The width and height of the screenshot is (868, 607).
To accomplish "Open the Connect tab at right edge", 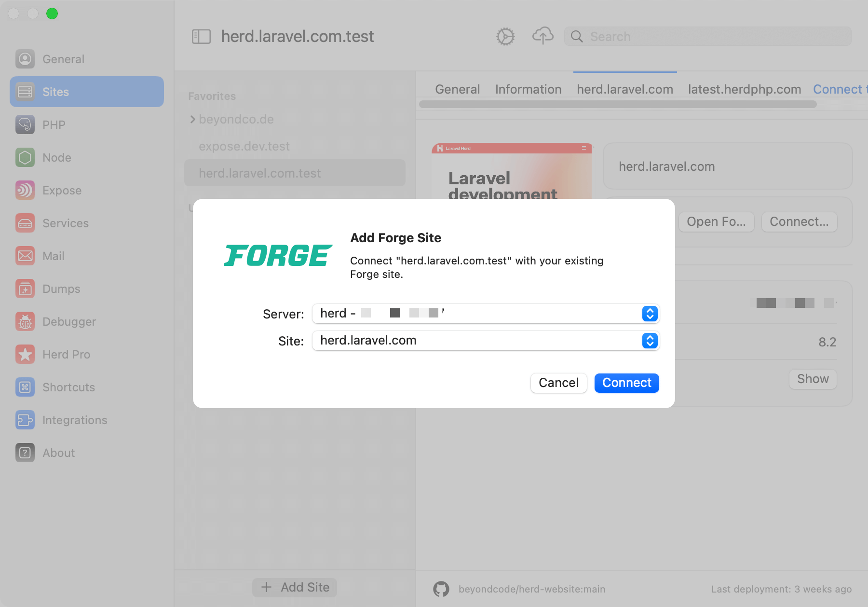I will point(840,89).
